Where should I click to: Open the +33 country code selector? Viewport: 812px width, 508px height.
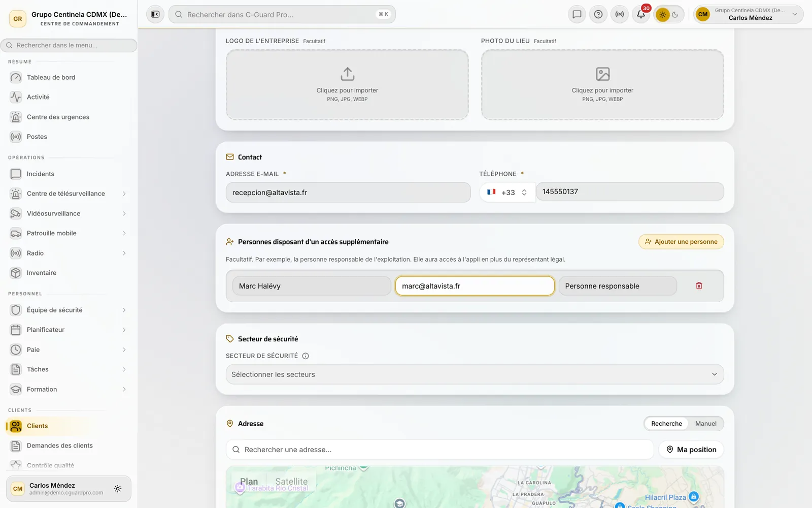pos(507,193)
